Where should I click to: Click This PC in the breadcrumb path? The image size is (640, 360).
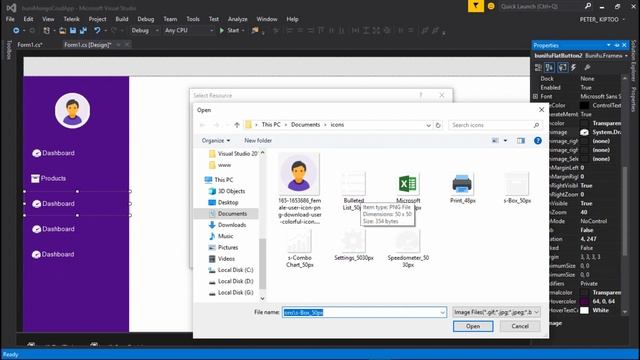click(271, 125)
